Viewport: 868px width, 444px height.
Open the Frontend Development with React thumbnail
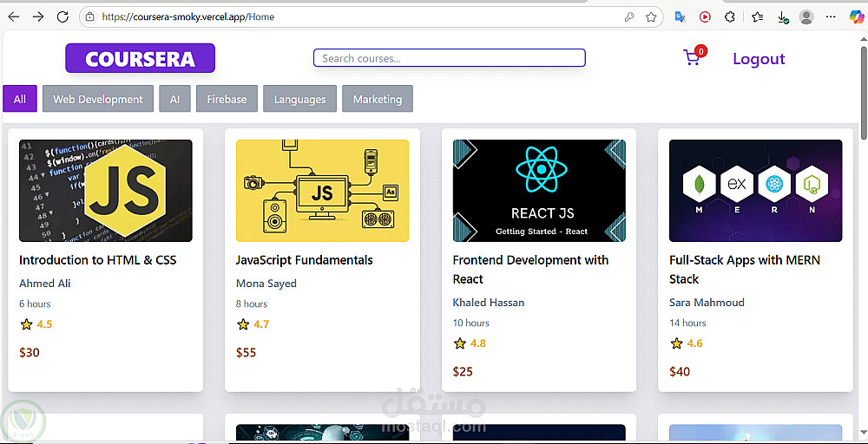click(x=539, y=191)
